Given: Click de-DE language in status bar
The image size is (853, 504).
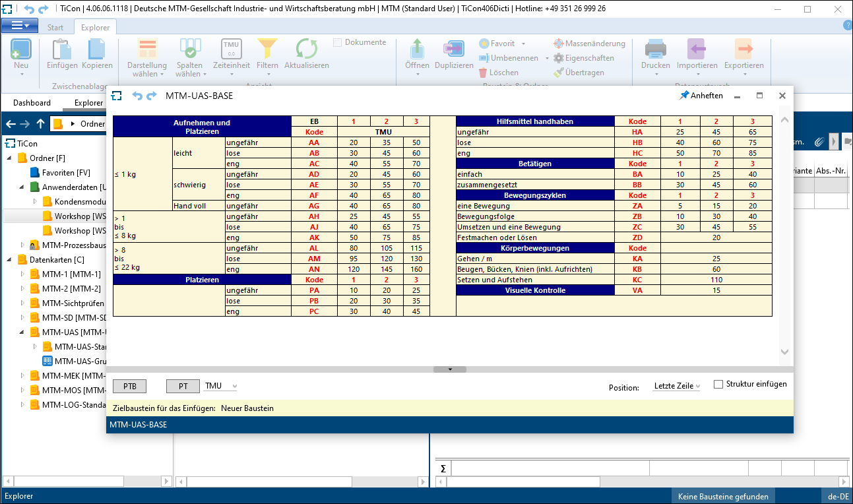Looking at the screenshot, I should tap(838, 497).
